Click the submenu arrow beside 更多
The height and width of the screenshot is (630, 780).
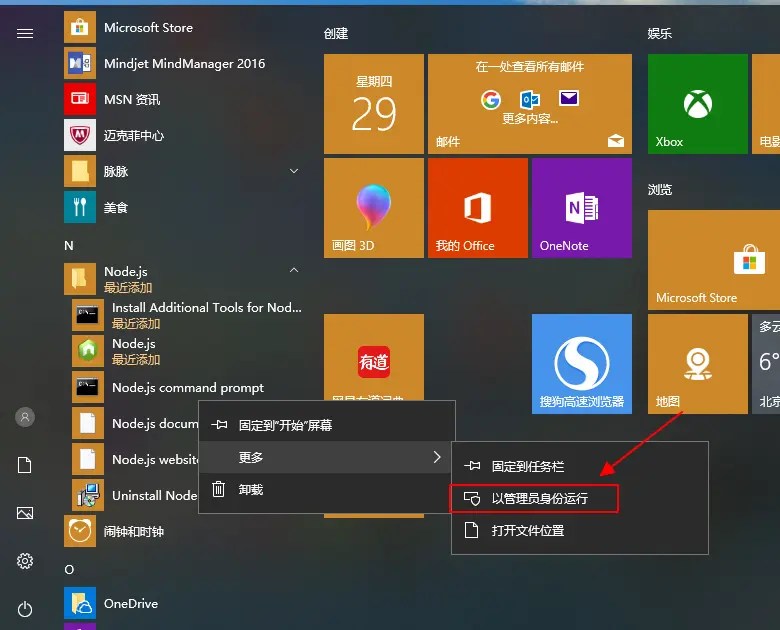437,457
